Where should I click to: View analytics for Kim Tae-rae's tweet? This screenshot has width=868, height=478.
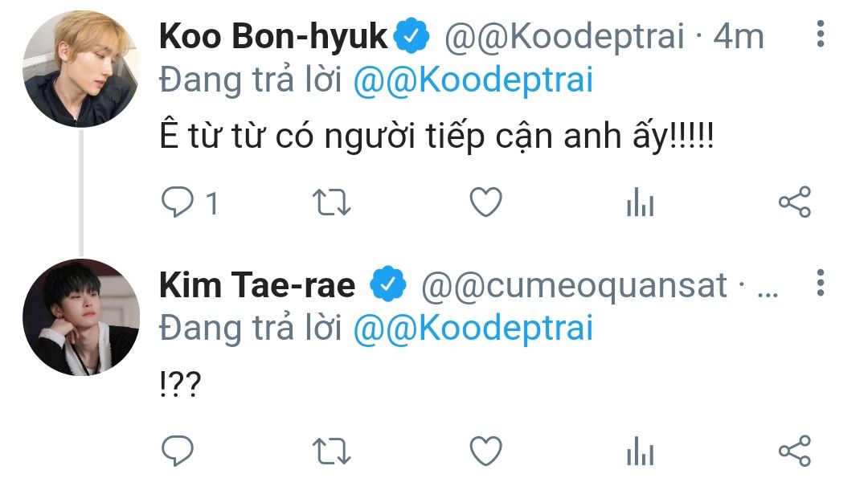[641, 451]
